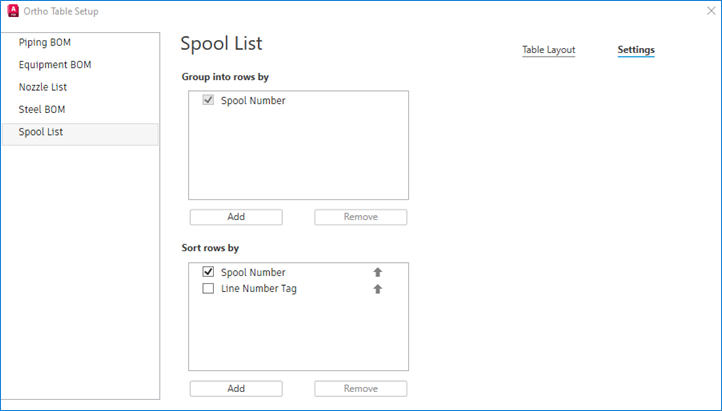Click the Autodesk app icon in title bar
The height and width of the screenshot is (411, 722).
[x=12, y=10]
